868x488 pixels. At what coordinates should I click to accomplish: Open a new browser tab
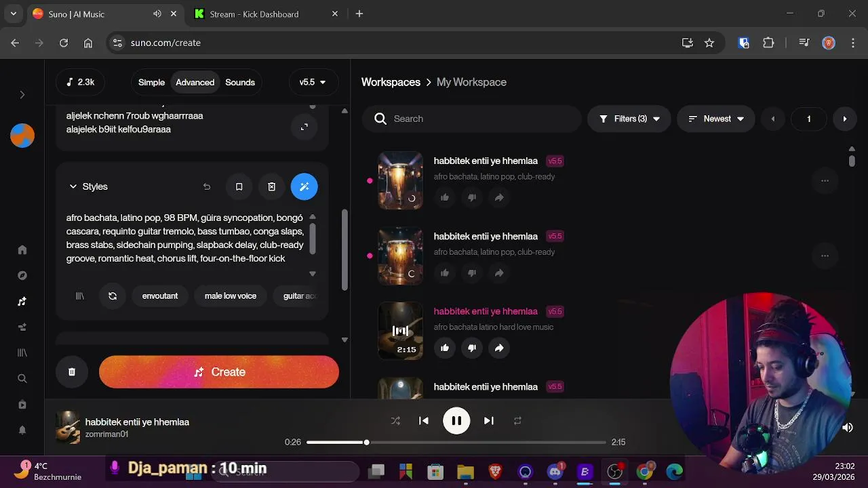pos(359,14)
